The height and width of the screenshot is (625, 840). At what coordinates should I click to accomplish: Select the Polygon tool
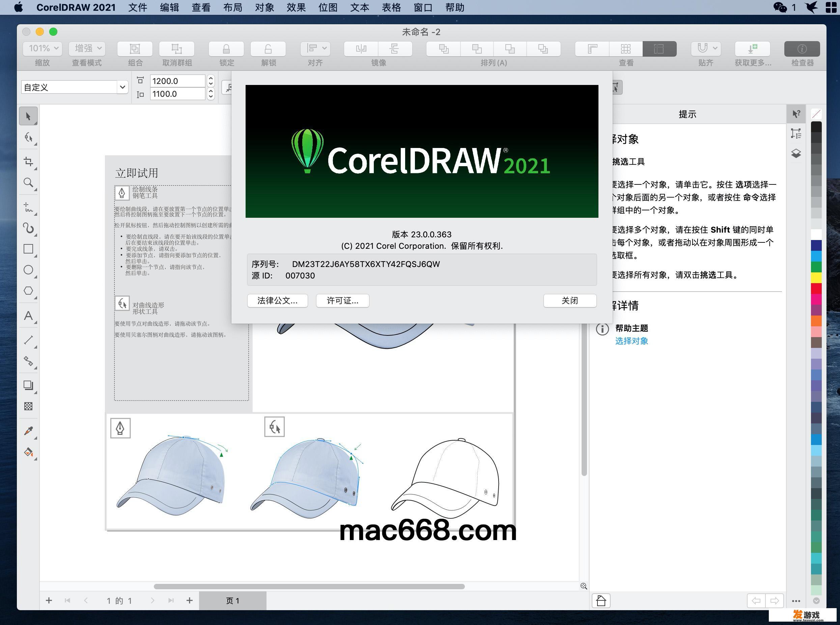[x=28, y=291]
